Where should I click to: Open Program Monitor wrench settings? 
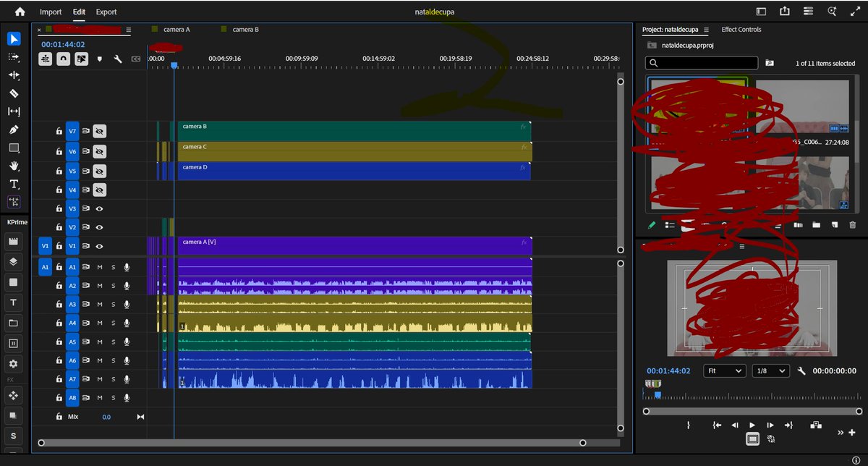point(801,370)
